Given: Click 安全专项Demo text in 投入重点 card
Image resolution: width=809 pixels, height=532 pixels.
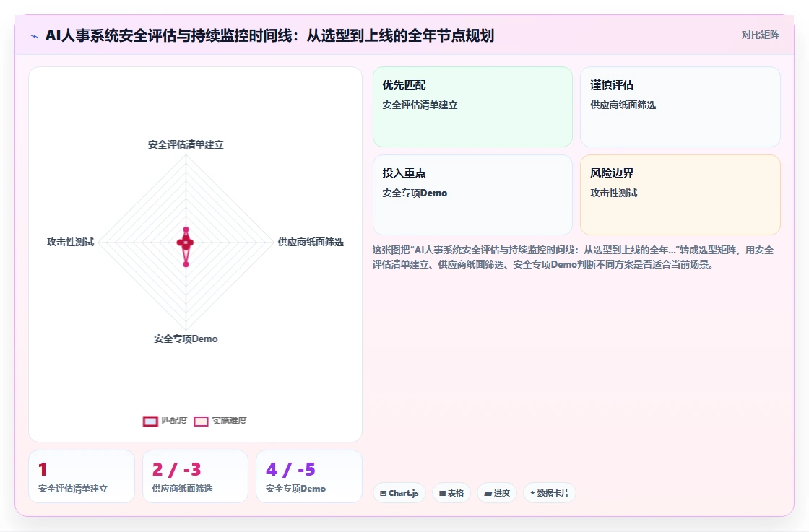Looking at the screenshot, I should tap(415, 193).
